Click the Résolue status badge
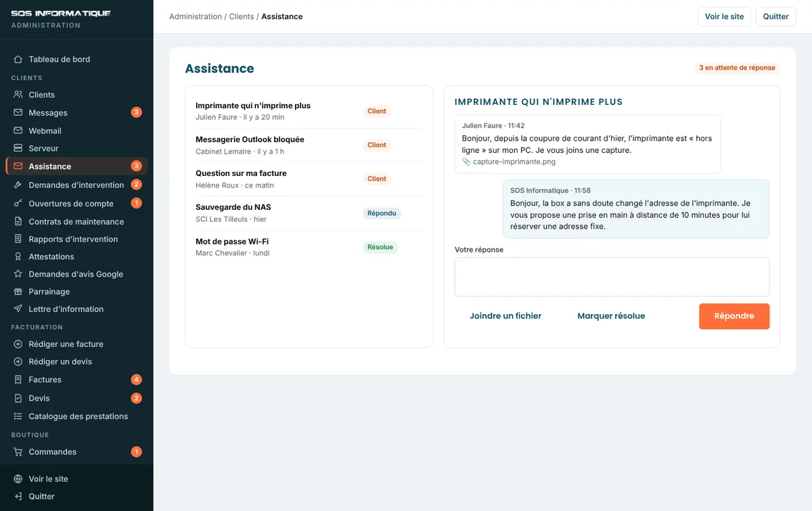The width and height of the screenshot is (812, 511). point(380,247)
